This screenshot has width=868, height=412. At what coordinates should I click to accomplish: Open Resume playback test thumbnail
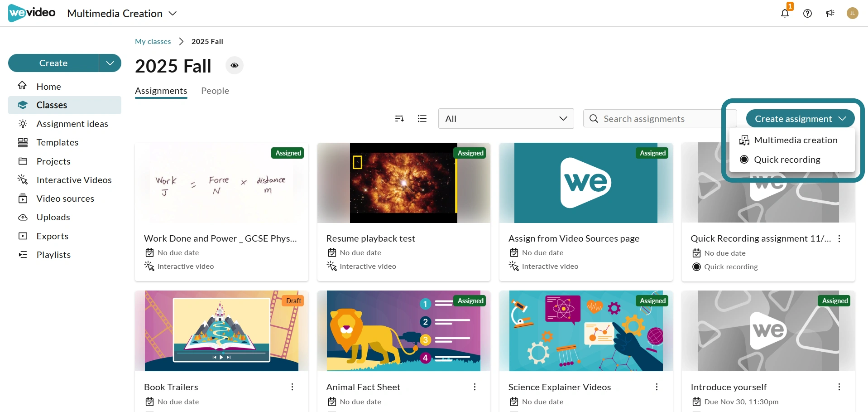pos(404,183)
